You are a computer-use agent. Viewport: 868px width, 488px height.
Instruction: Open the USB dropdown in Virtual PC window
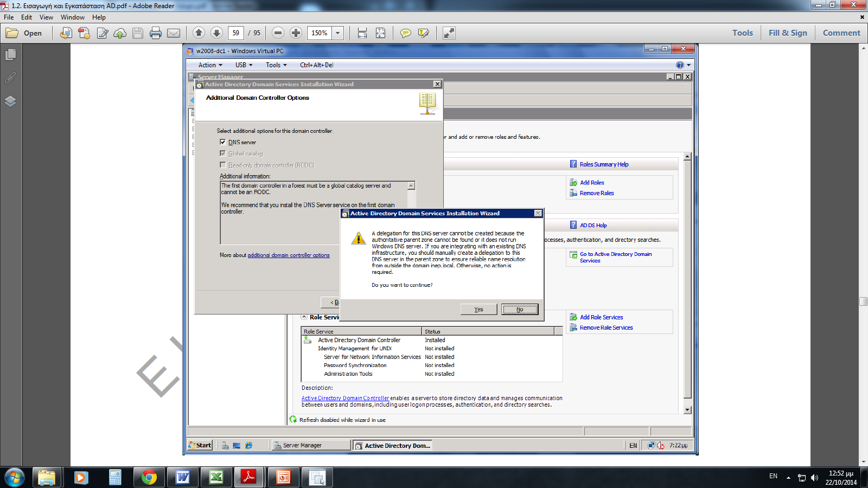pyautogui.click(x=244, y=65)
